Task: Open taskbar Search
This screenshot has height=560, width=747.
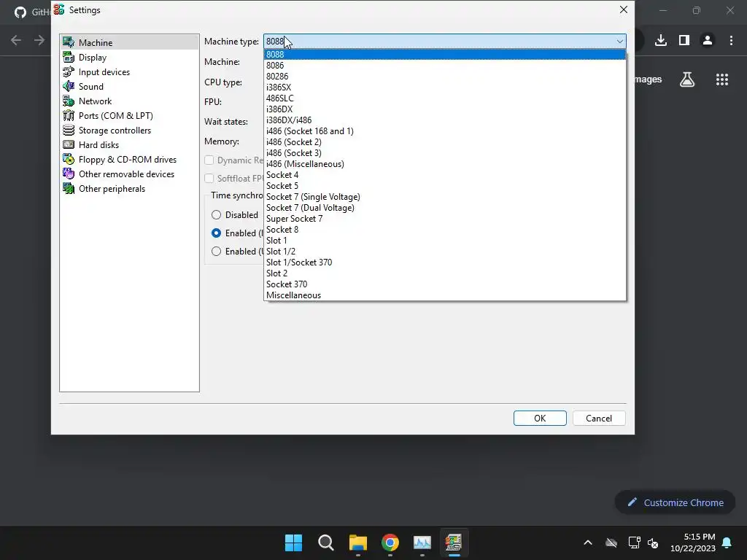Action: pos(326,542)
